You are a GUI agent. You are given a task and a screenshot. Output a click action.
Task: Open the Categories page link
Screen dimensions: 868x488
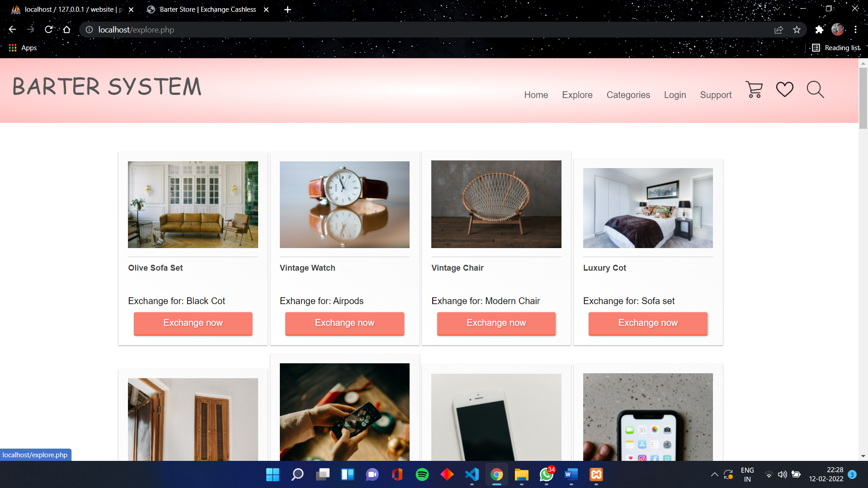[x=628, y=95]
